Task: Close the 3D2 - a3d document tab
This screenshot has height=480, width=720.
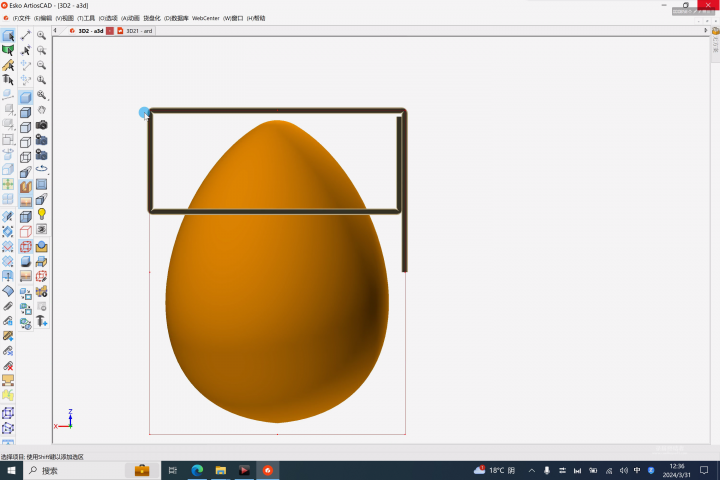Action: [110, 31]
